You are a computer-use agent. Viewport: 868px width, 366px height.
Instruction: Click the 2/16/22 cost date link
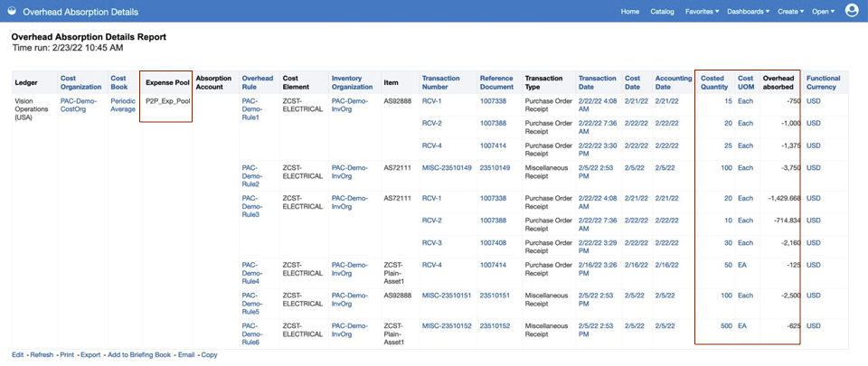(x=635, y=266)
